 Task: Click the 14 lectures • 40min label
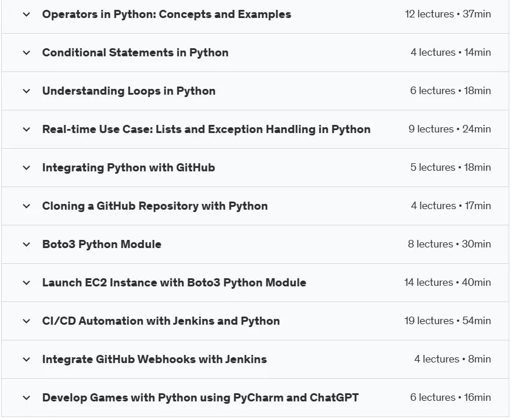[448, 282]
